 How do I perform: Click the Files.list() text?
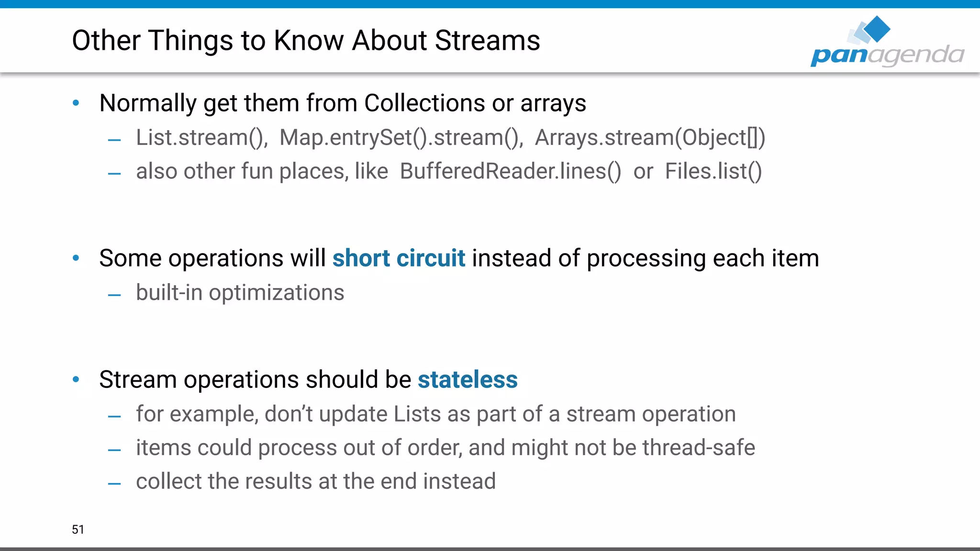(713, 171)
